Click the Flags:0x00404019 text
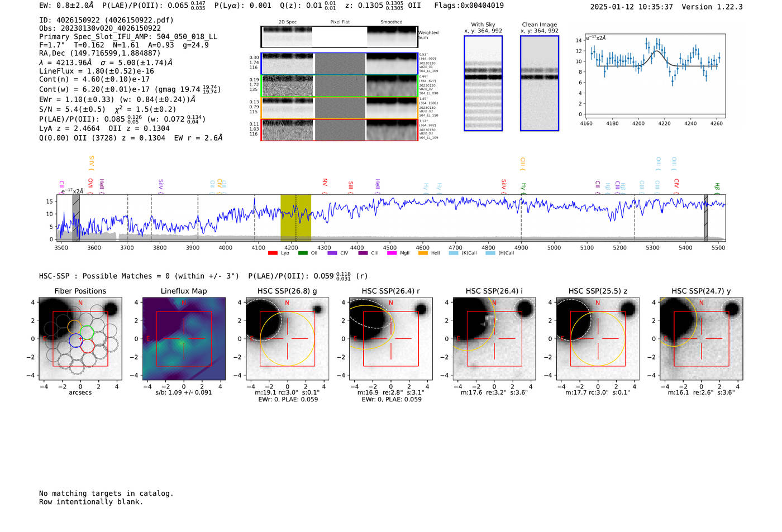 tap(469, 5)
